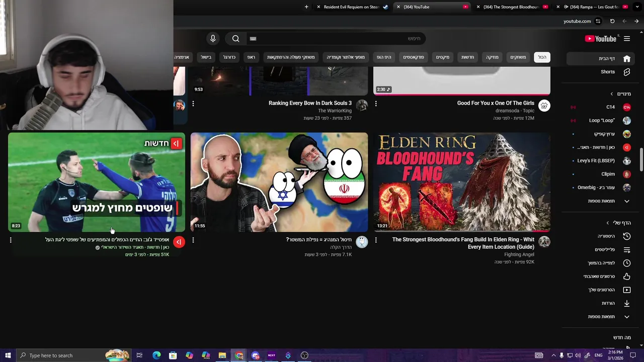
Task: Open Ranking Every Bow In Dark Souls 3 title
Action: [x=310, y=103]
